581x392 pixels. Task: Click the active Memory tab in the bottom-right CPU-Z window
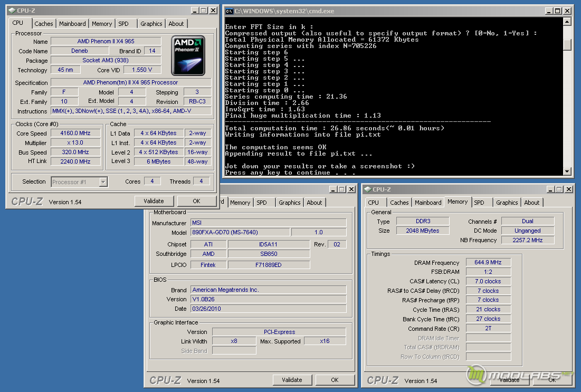coord(458,202)
